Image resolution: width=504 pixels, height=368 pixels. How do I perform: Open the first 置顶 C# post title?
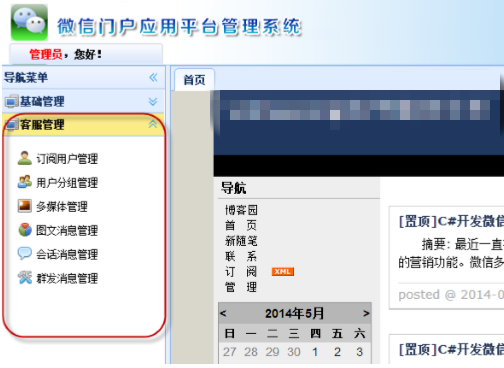point(451,221)
